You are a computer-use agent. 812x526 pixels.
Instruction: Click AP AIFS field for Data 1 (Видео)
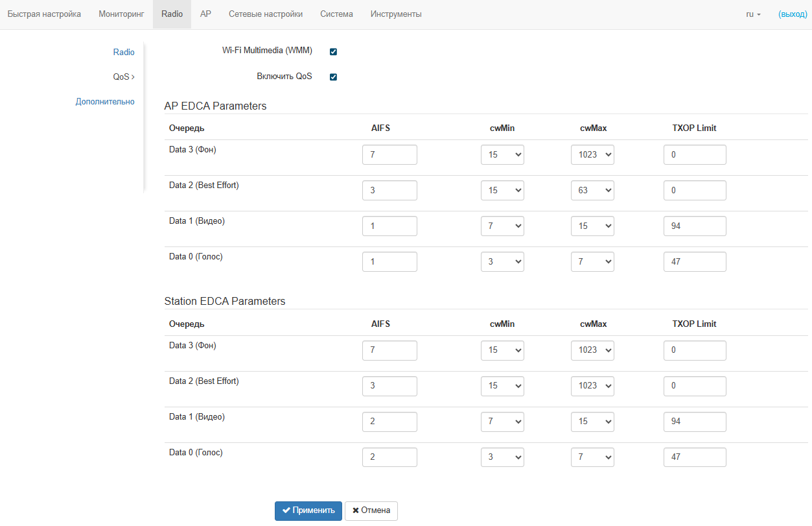[389, 226]
